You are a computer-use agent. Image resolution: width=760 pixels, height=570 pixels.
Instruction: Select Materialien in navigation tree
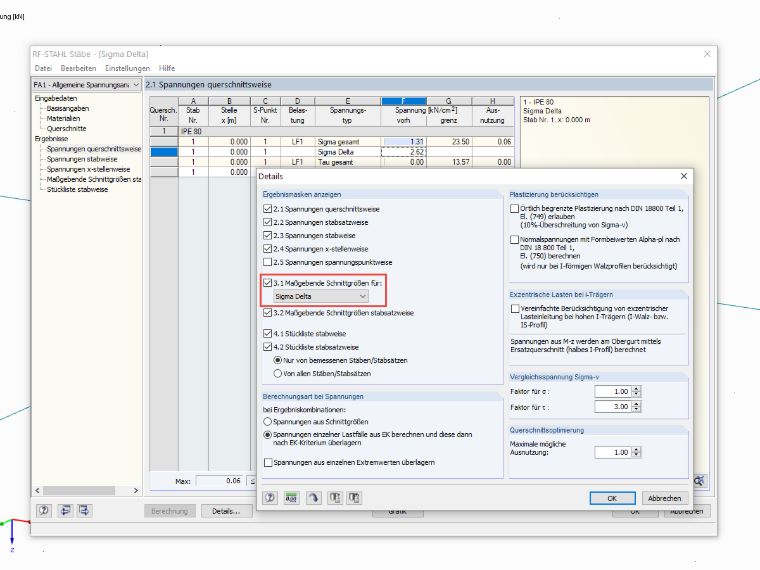tap(63, 118)
